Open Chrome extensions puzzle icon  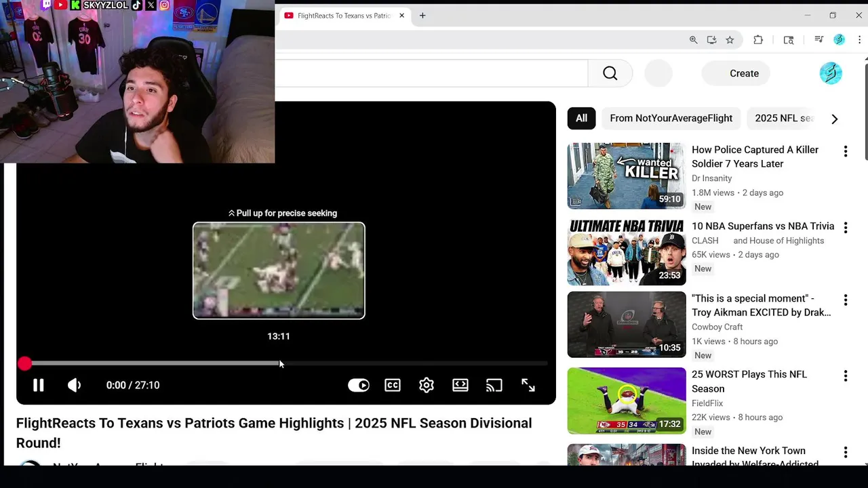coord(758,40)
